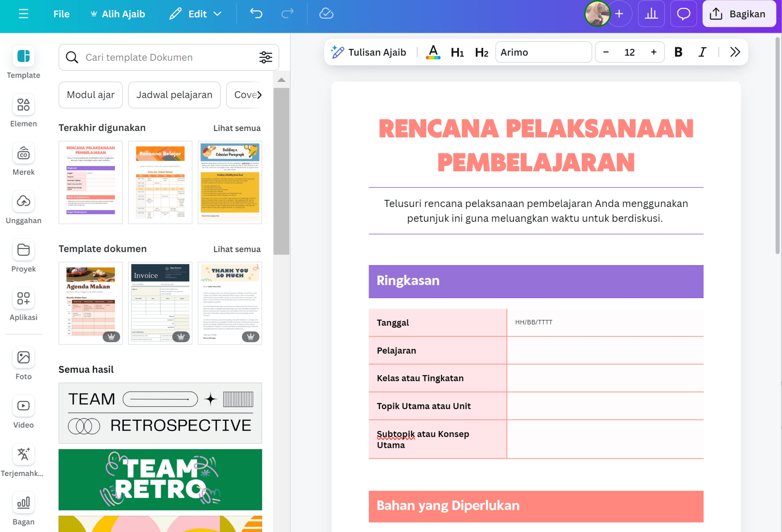This screenshot has width=782, height=532.
Task: Open Alih Ajaib magic switch
Action: click(x=117, y=14)
